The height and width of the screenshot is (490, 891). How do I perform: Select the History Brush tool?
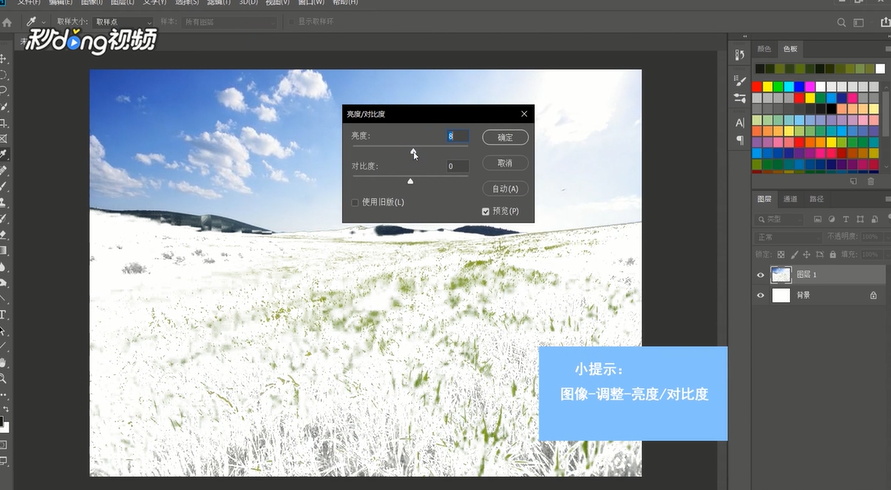coord(3,218)
